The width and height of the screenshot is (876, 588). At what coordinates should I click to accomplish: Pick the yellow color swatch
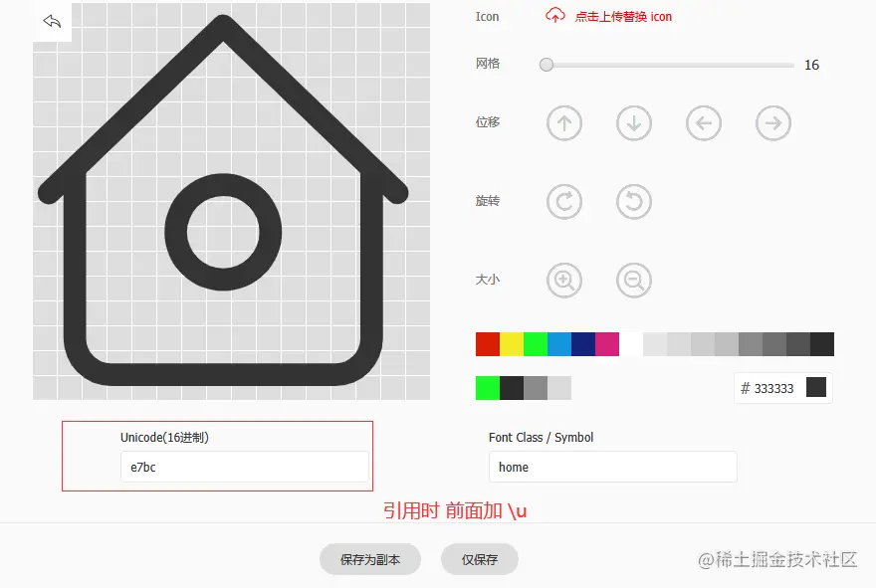point(512,344)
